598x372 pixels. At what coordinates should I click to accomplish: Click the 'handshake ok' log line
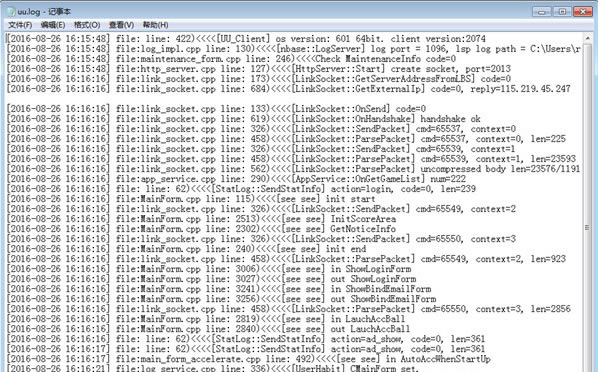(x=243, y=119)
